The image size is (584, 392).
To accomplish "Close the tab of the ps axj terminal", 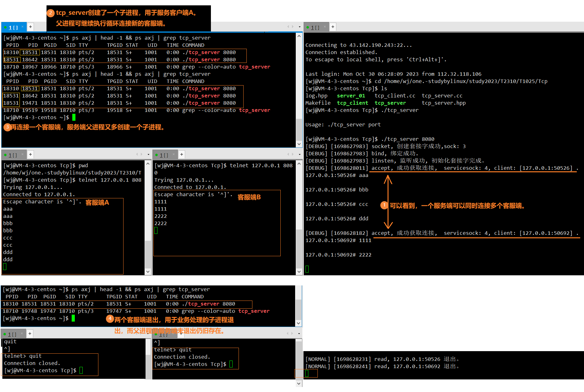I will [x=23, y=27].
